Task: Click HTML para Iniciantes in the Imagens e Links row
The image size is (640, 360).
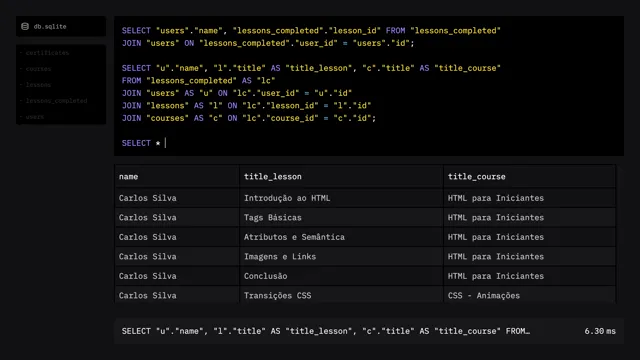Action: coord(529,257)
